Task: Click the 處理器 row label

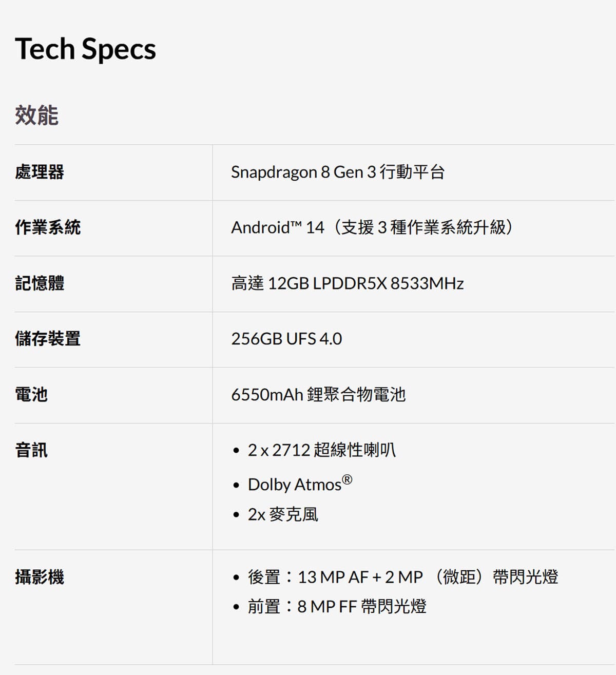Action: click(40, 172)
